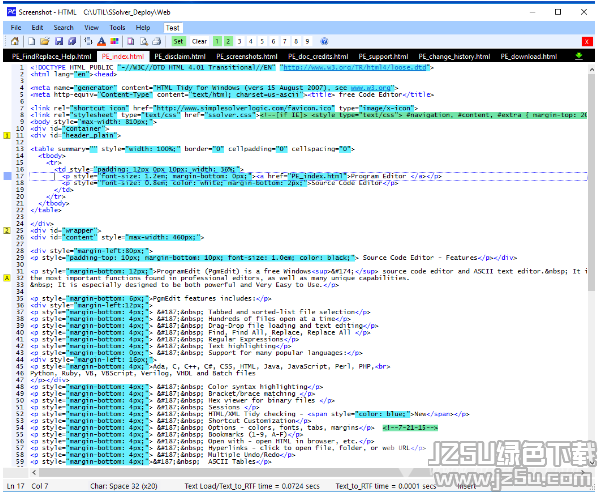Click the blue help globe icon
This screenshot has height=492, width=598.
tap(324, 41)
